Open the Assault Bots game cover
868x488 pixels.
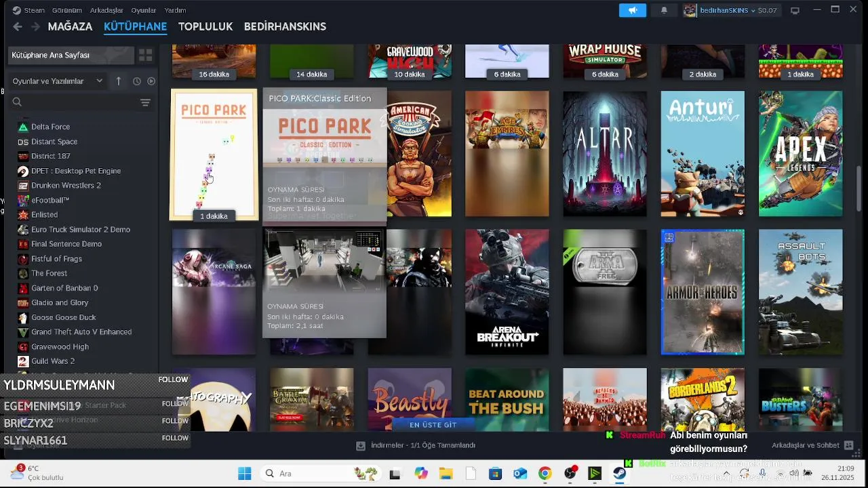tap(800, 292)
